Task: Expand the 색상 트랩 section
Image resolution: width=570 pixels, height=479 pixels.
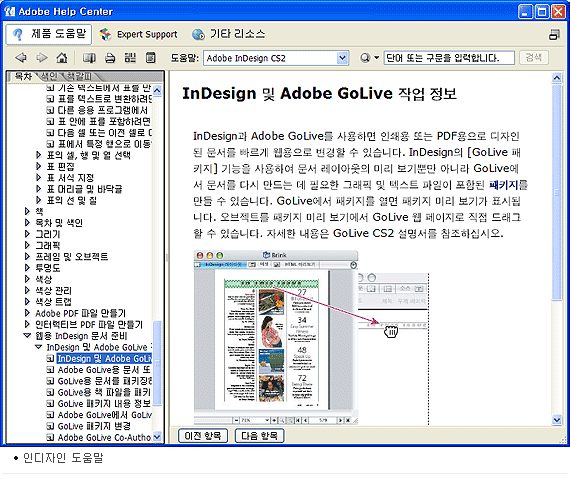Action: [x=27, y=302]
